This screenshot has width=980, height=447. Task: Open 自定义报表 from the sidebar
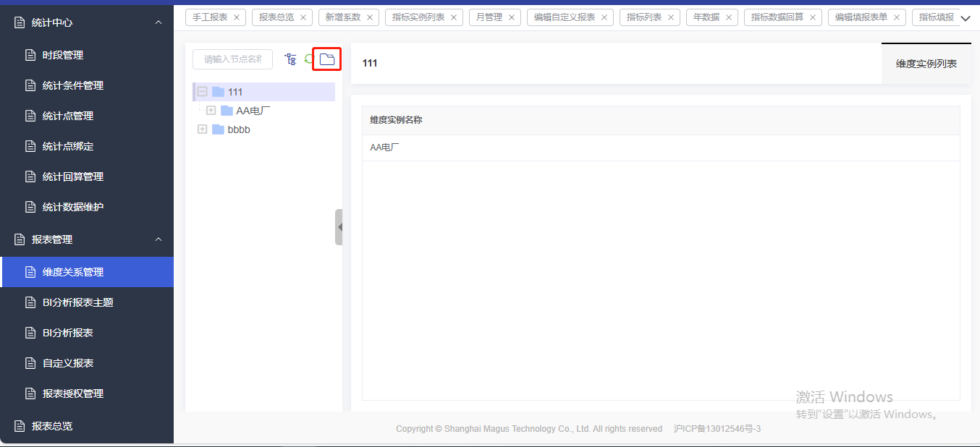(x=68, y=363)
